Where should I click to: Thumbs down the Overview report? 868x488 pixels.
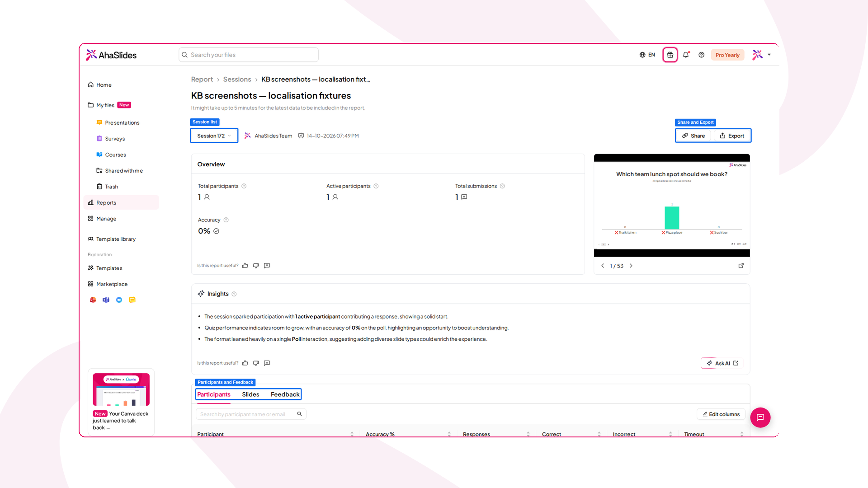(x=256, y=266)
